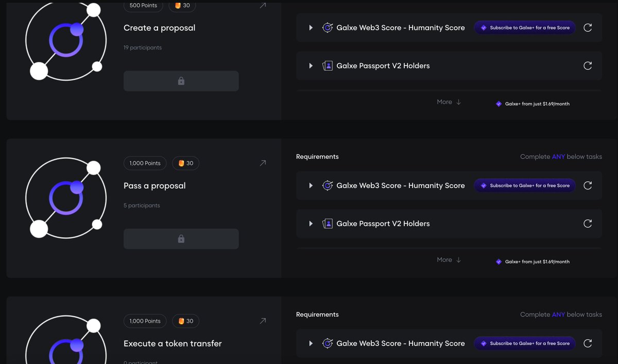Click 1,000 Points badge on Execute a token transfer
618x364 pixels.
click(145, 321)
